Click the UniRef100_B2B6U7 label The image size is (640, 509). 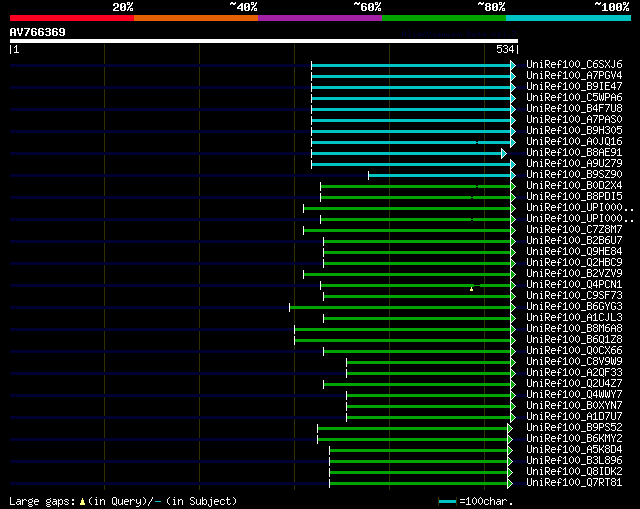574,241
